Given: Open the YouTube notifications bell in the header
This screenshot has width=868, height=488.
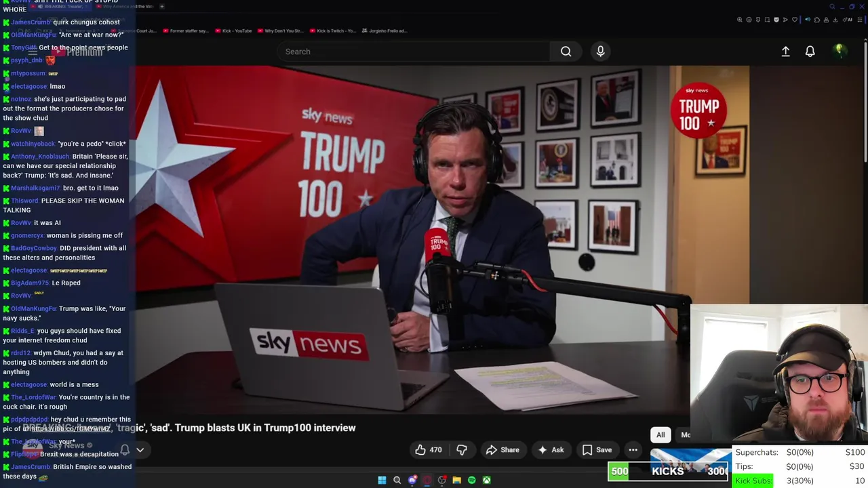Looking at the screenshot, I should click(810, 52).
